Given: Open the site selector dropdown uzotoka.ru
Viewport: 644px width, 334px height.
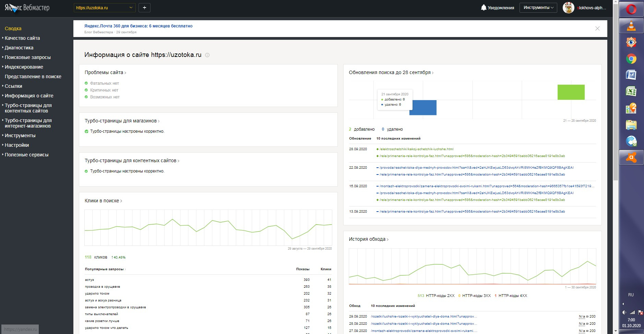Looking at the screenshot, I should (x=104, y=8).
